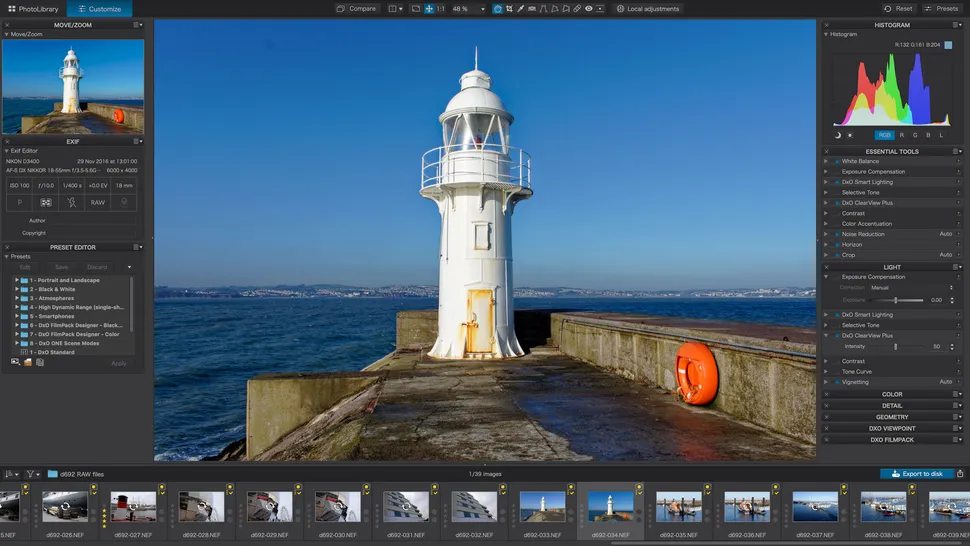Click the Compare button
This screenshot has height=546, width=970.
coord(356,9)
